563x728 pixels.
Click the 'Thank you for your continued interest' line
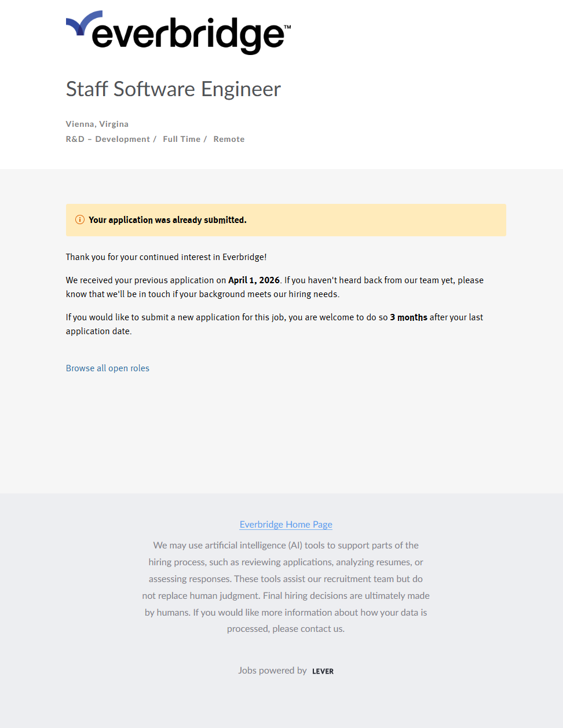166,257
